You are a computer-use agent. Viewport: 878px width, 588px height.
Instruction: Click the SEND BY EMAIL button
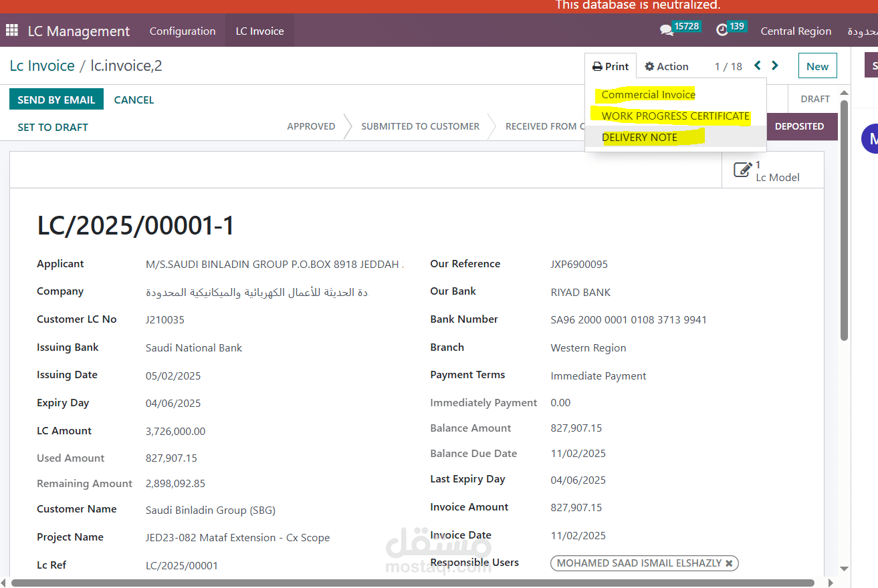[56, 100]
